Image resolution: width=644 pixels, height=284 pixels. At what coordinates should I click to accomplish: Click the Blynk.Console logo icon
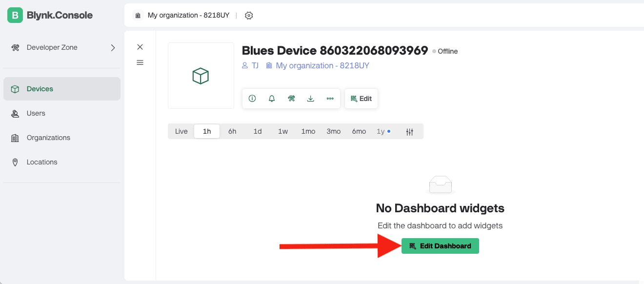coord(15,15)
